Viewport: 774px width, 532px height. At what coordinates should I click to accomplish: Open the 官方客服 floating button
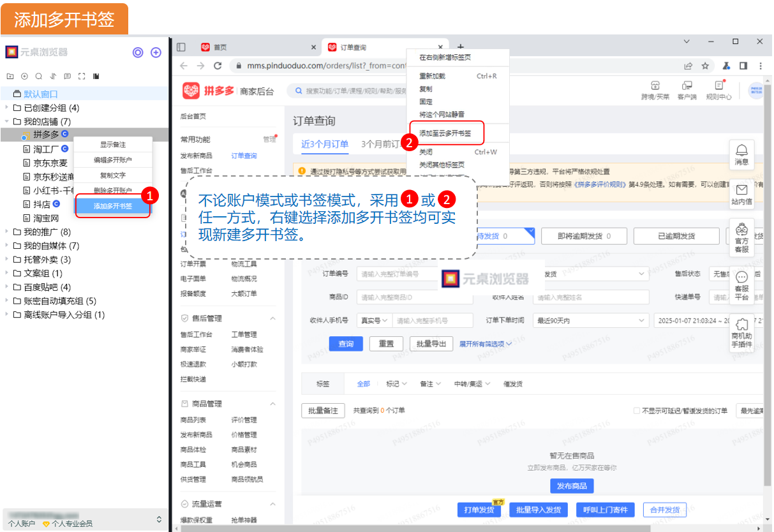coord(742,239)
